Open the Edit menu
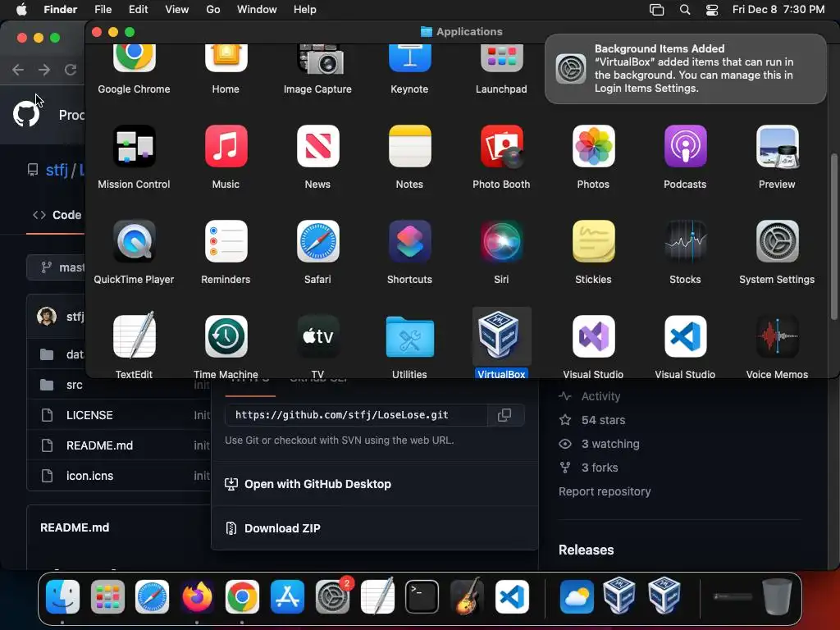Screen dimensions: 840x630 pos(138,9)
